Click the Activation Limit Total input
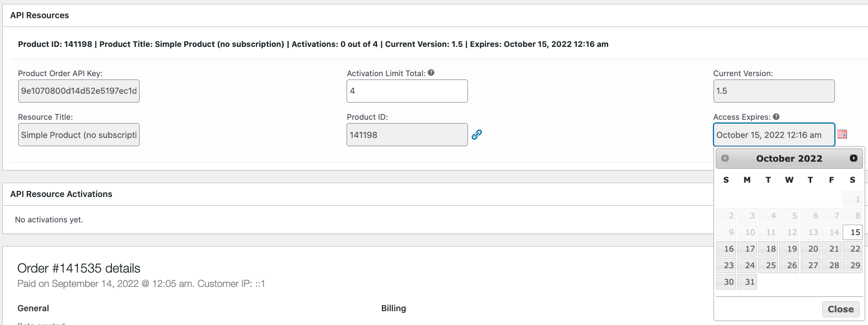The width and height of the screenshot is (868, 325). [x=407, y=90]
